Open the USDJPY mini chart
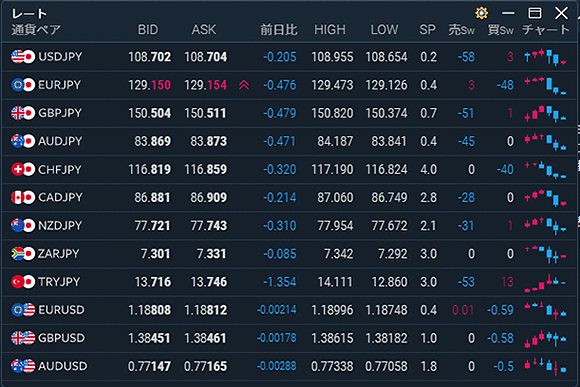 pos(545,57)
